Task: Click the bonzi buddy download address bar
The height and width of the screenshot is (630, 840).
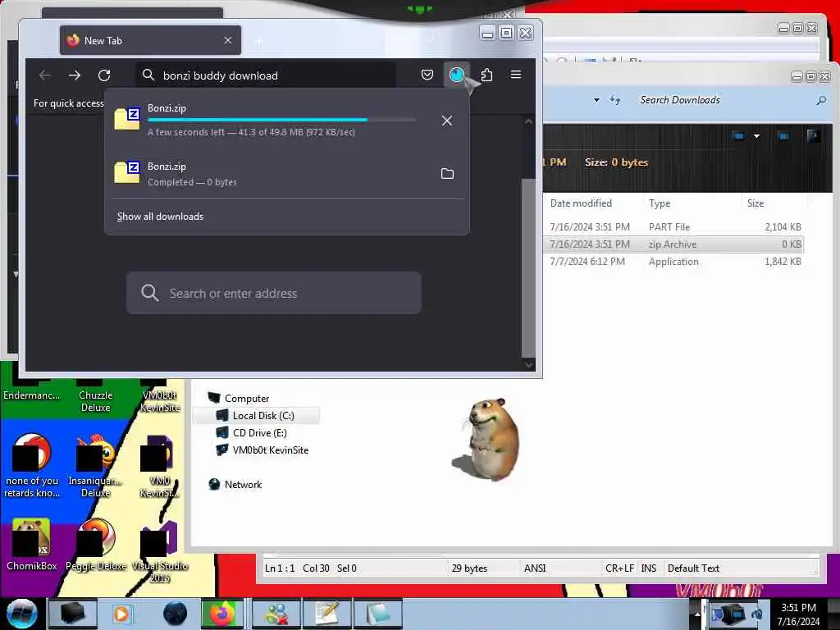Action: [267, 75]
